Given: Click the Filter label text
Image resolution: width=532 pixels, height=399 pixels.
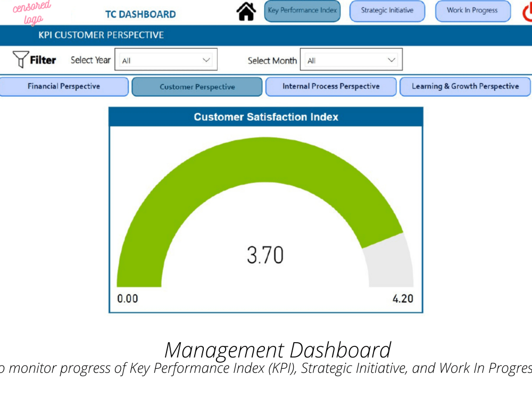Looking at the screenshot, I should pyautogui.click(x=43, y=60).
